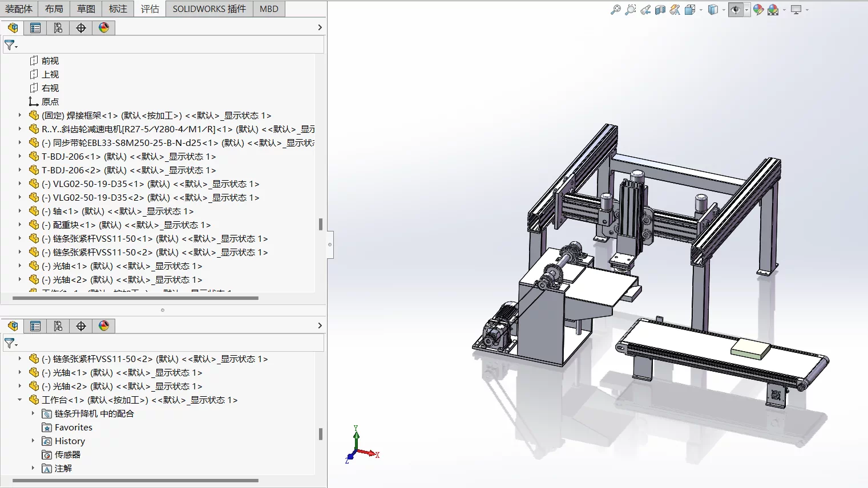868x488 pixels.
Task: Click the upper tree vertical scrollbar thumb
Action: point(321,224)
